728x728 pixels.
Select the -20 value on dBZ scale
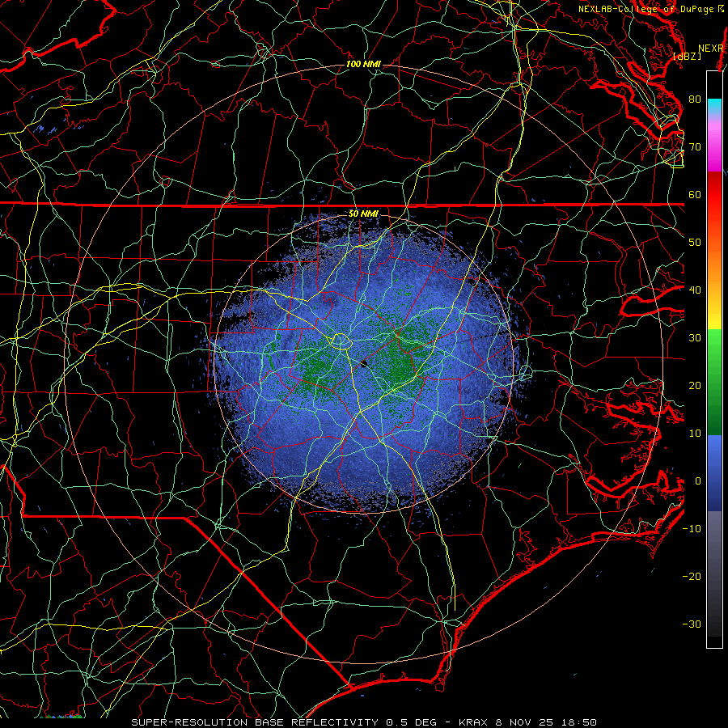coord(692,576)
